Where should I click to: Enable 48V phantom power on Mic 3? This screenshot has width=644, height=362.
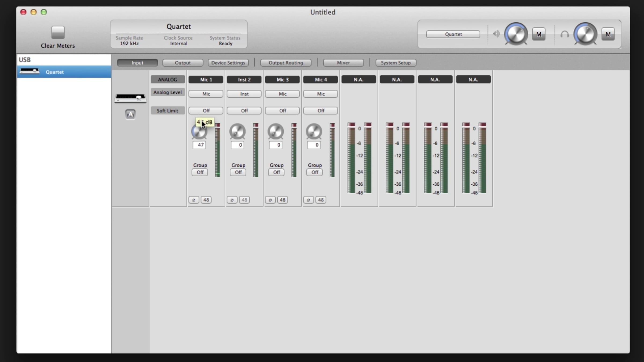tap(283, 200)
